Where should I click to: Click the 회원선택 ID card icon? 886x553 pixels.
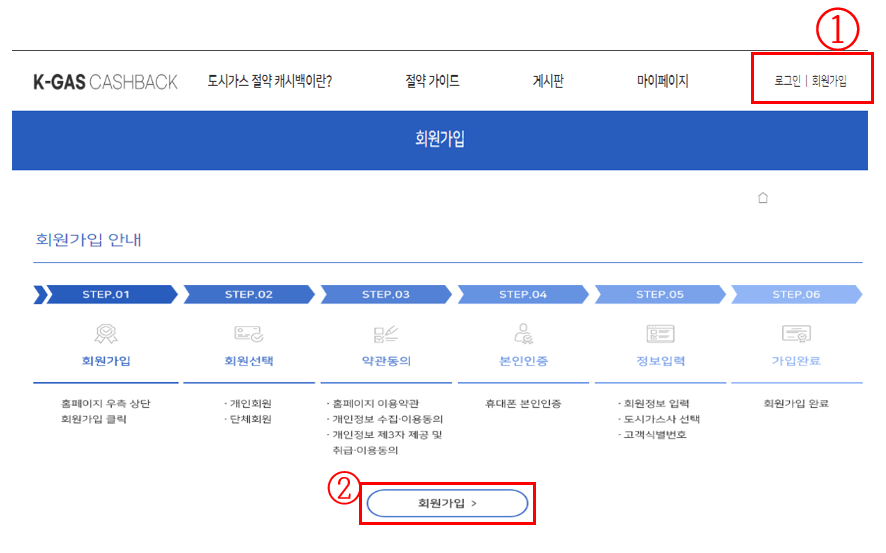(x=249, y=334)
